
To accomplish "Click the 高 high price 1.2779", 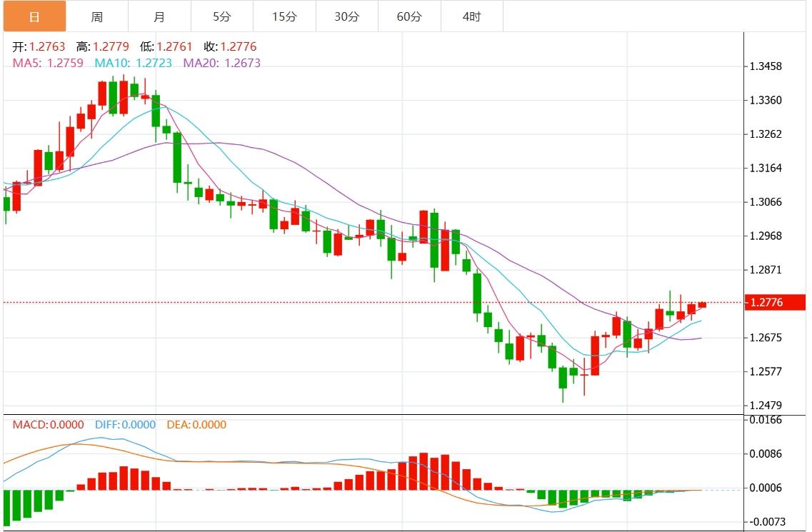I will [111, 47].
